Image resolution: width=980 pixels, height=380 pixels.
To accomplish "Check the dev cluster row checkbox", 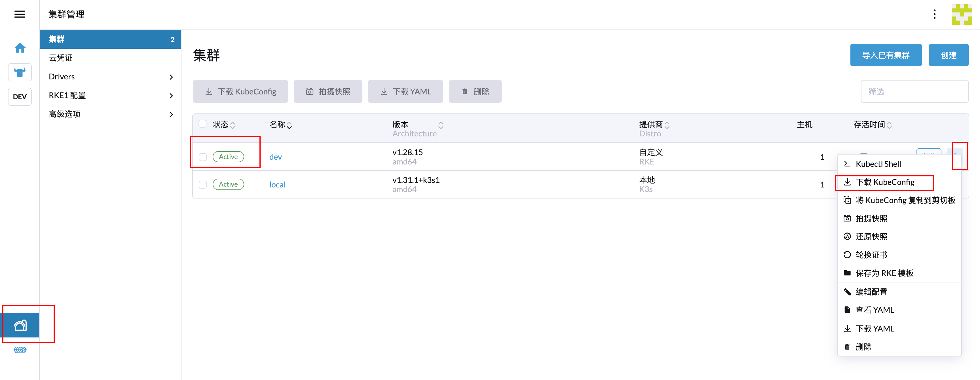I will tap(203, 157).
